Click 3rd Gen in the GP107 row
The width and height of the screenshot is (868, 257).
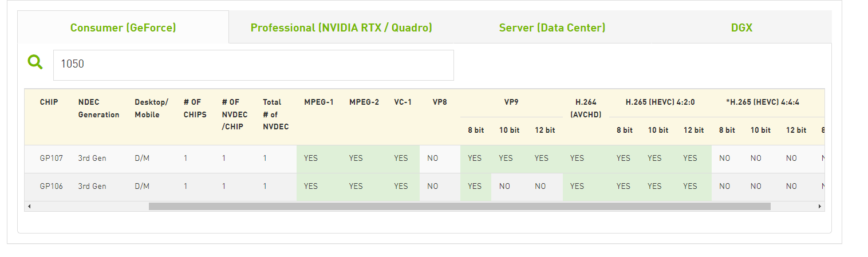92,159
